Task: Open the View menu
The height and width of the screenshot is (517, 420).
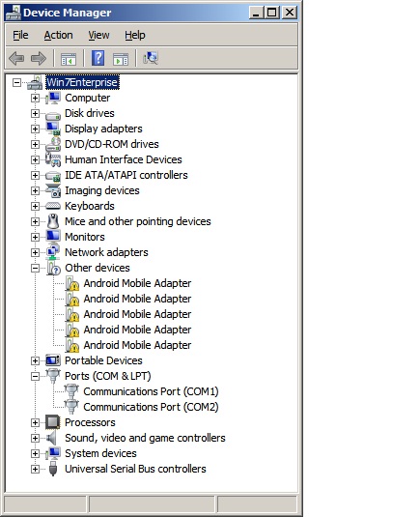Action: coord(98,35)
